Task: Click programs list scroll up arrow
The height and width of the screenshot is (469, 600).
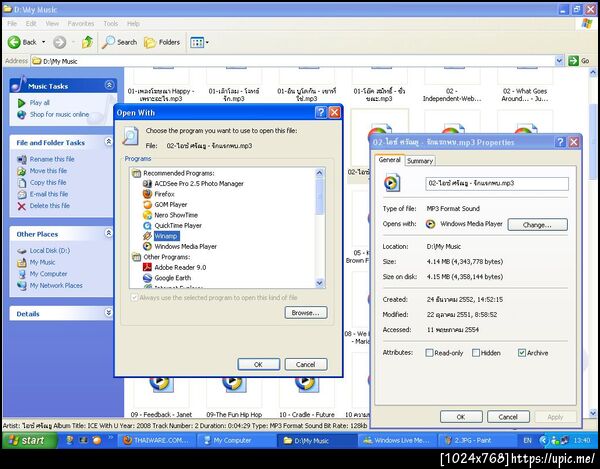Action: pyautogui.click(x=320, y=173)
